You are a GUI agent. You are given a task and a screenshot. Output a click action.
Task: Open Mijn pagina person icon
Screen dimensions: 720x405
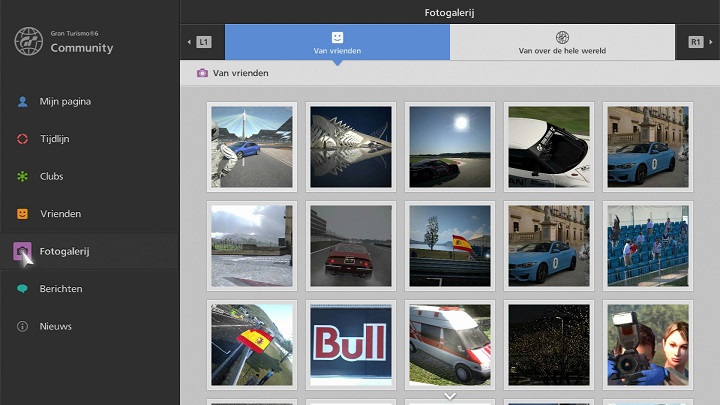point(22,101)
